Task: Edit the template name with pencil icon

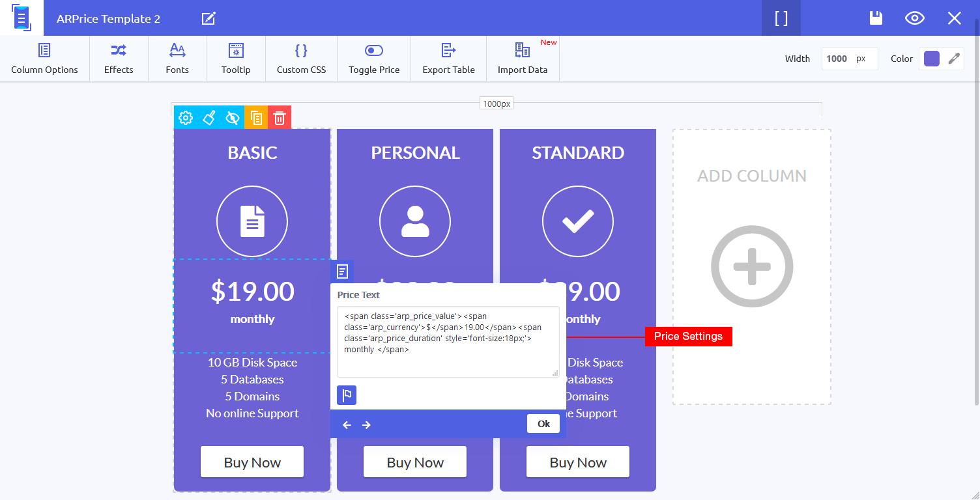Action: pyautogui.click(x=209, y=18)
